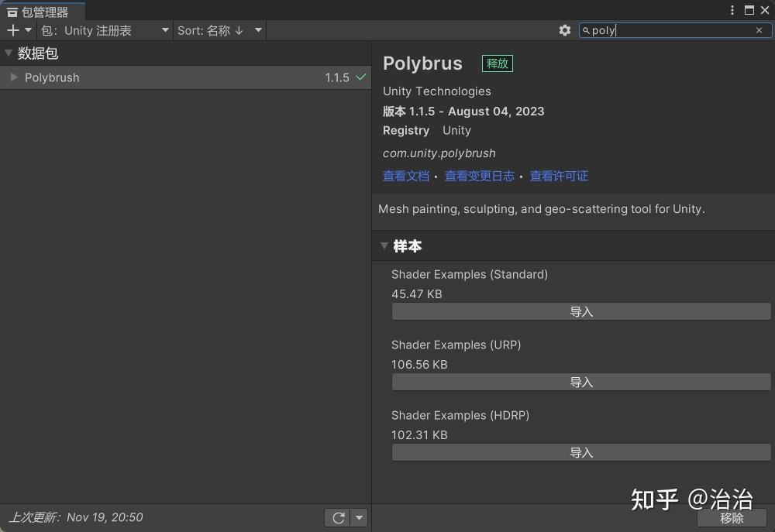The height and width of the screenshot is (532, 775).
Task: Refresh the package list with the reload icon
Action: pyautogui.click(x=339, y=517)
